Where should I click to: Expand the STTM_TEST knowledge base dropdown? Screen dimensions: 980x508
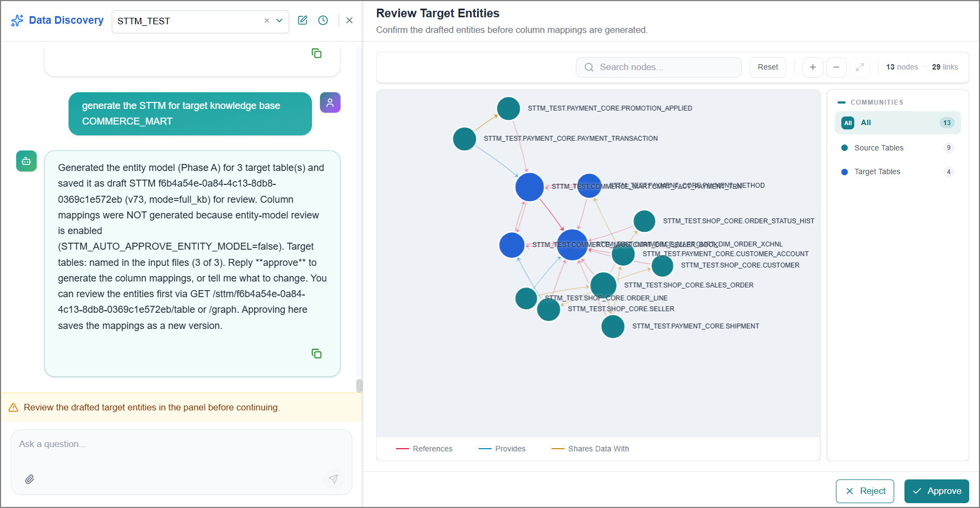click(280, 20)
